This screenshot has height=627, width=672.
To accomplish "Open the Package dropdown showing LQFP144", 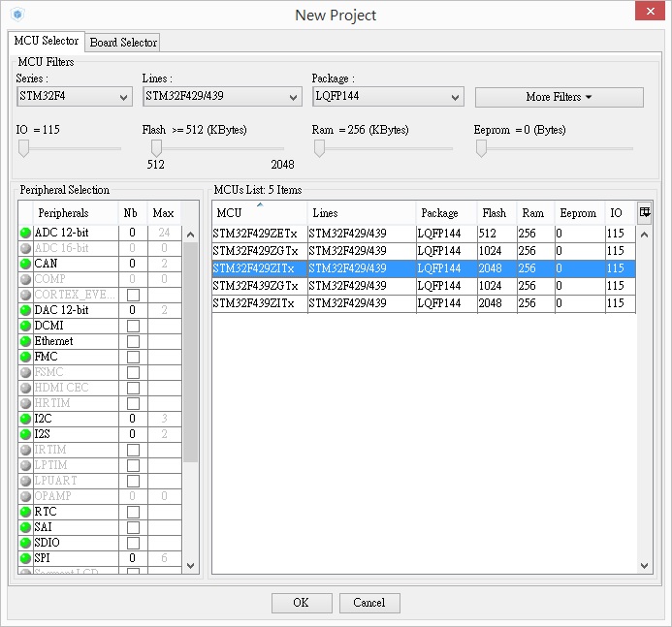I will [388, 96].
